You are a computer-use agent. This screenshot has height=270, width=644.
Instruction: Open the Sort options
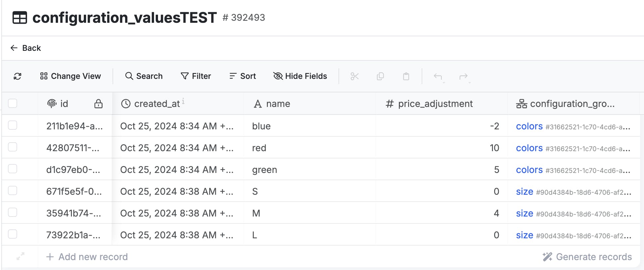pyautogui.click(x=242, y=76)
